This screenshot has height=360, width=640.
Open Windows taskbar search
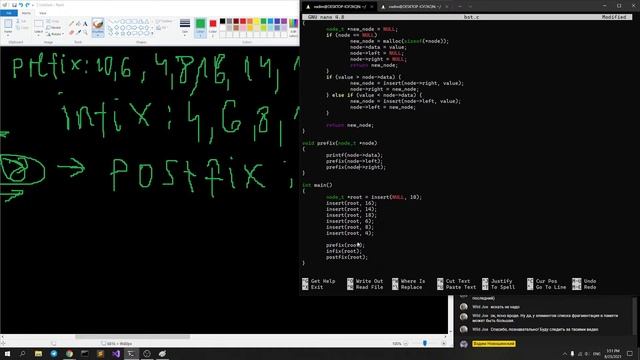click(x=22, y=353)
